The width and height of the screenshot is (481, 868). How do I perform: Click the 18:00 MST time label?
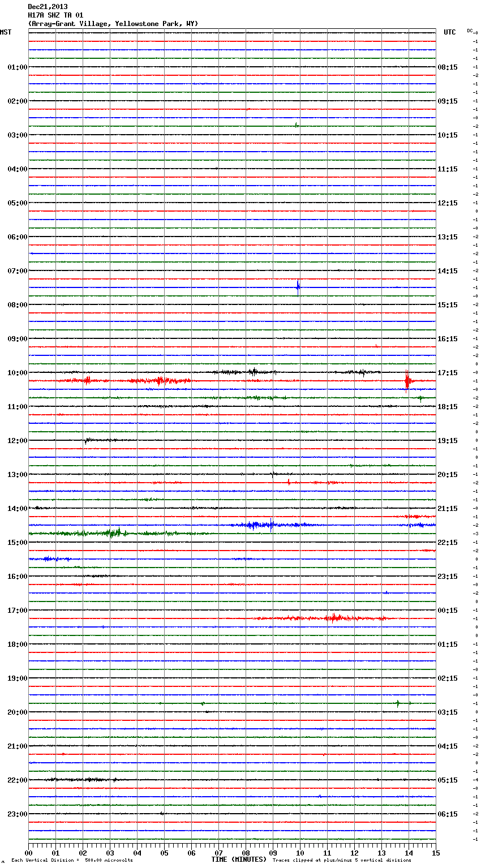coord(18,644)
